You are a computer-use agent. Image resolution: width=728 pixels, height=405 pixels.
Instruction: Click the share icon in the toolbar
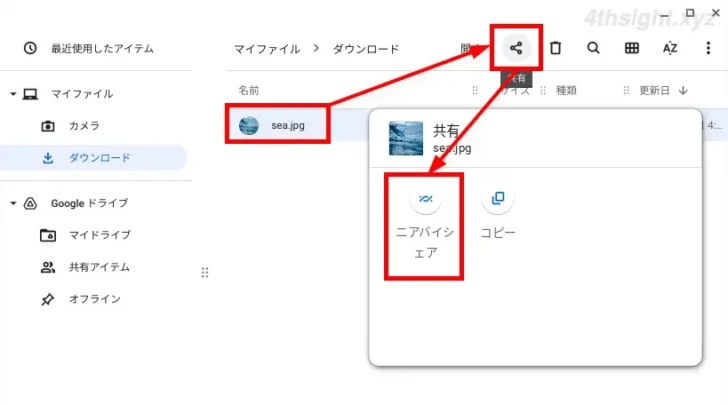(x=516, y=48)
